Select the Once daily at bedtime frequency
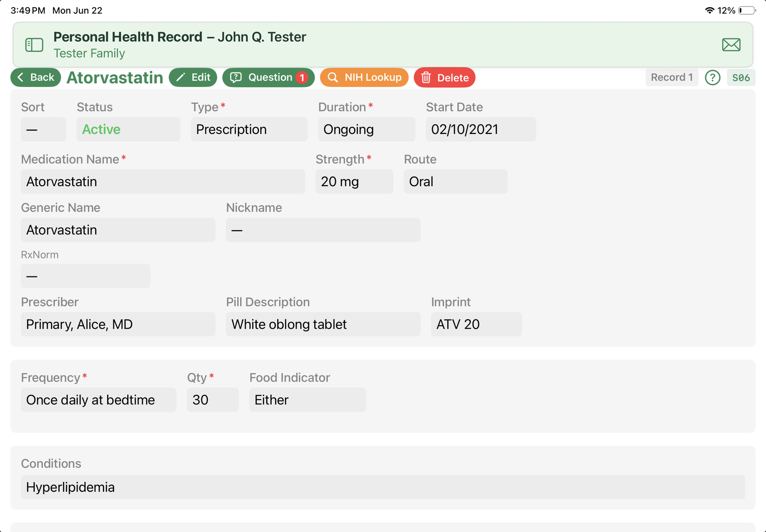Screen dimensions: 766x532 tap(99, 399)
